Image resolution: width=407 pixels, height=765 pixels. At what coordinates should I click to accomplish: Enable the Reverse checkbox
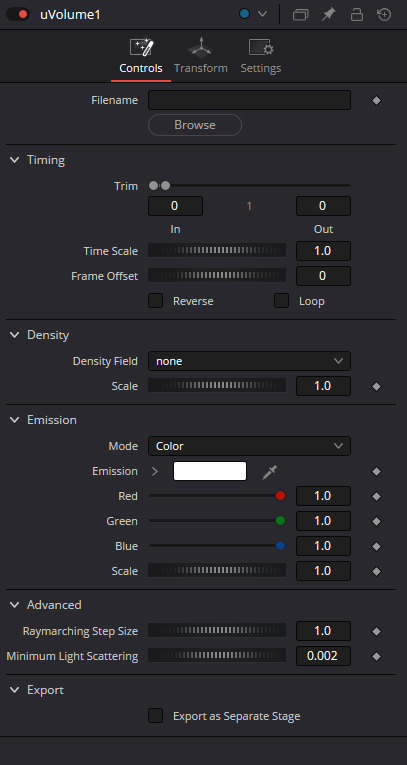156,301
